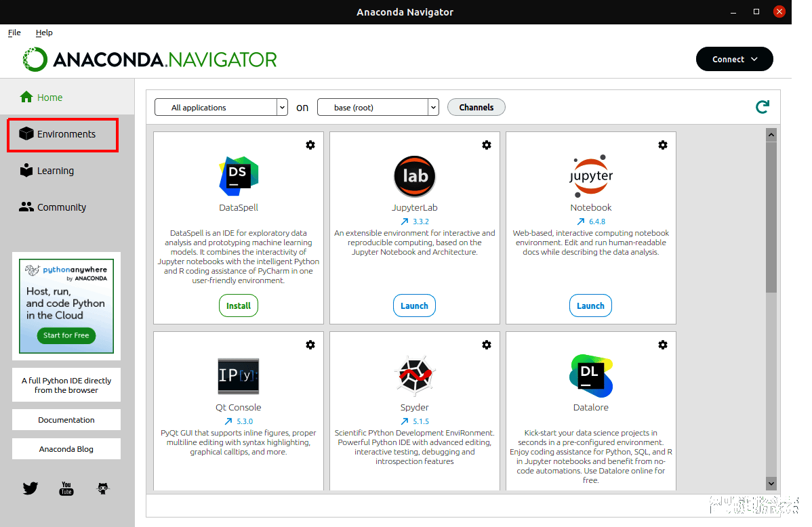
Task: Click the scrollbar down arrow
Action: (771, 484)
